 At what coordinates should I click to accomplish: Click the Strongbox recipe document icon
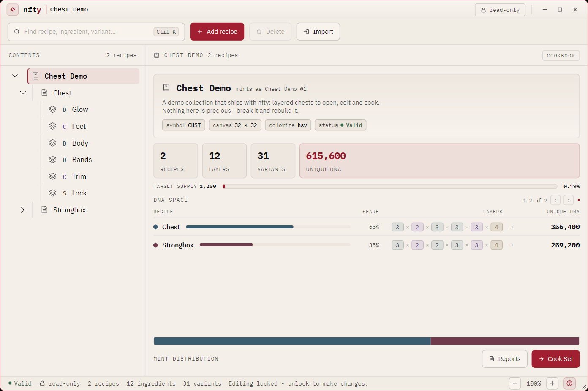click(44, 210)
